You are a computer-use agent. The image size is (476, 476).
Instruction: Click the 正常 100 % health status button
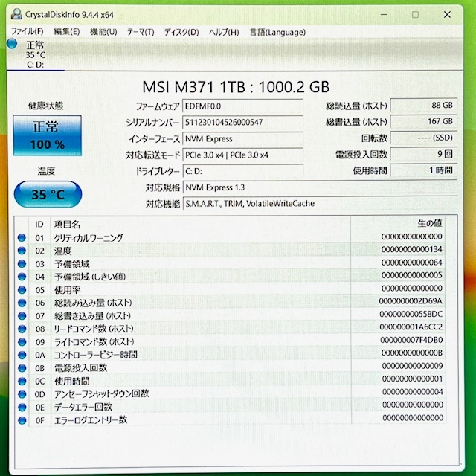[x=48, y=135]
